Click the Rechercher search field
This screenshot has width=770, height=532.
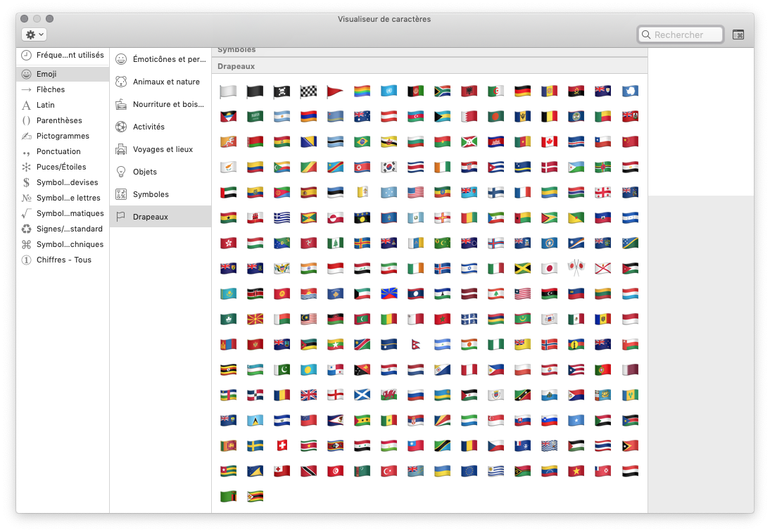(680, 34)
